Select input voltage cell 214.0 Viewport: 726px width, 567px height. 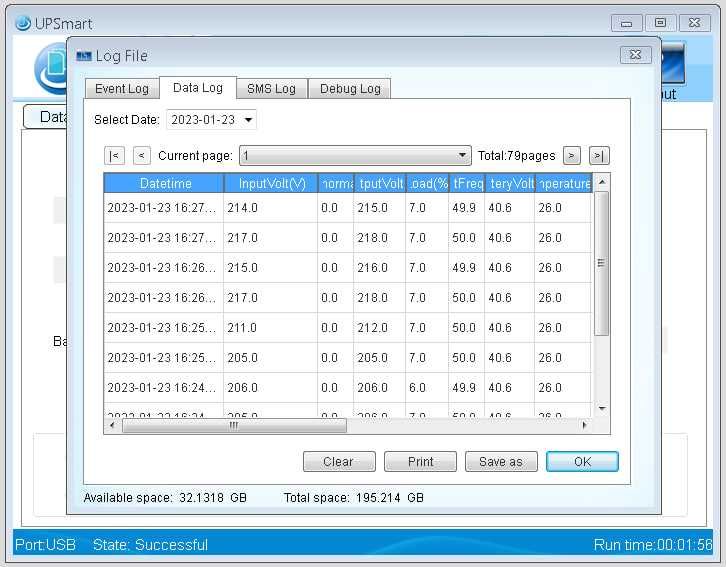tap(270, 208)
